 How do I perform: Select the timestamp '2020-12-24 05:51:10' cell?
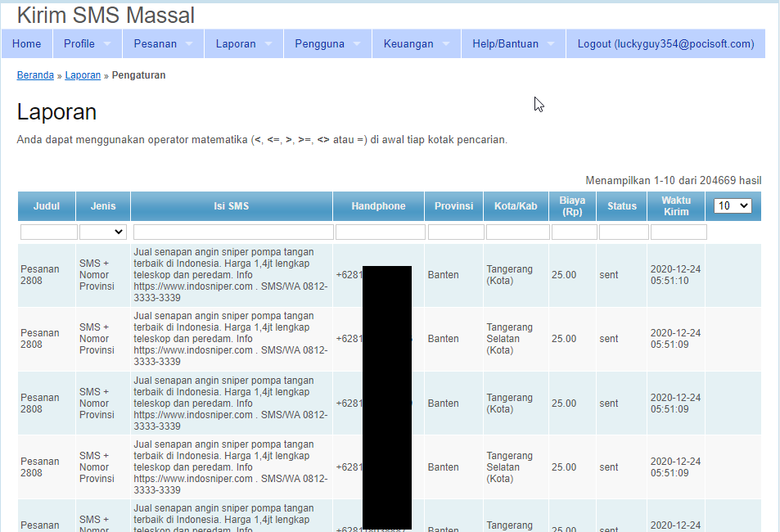[x=675, y=275]
